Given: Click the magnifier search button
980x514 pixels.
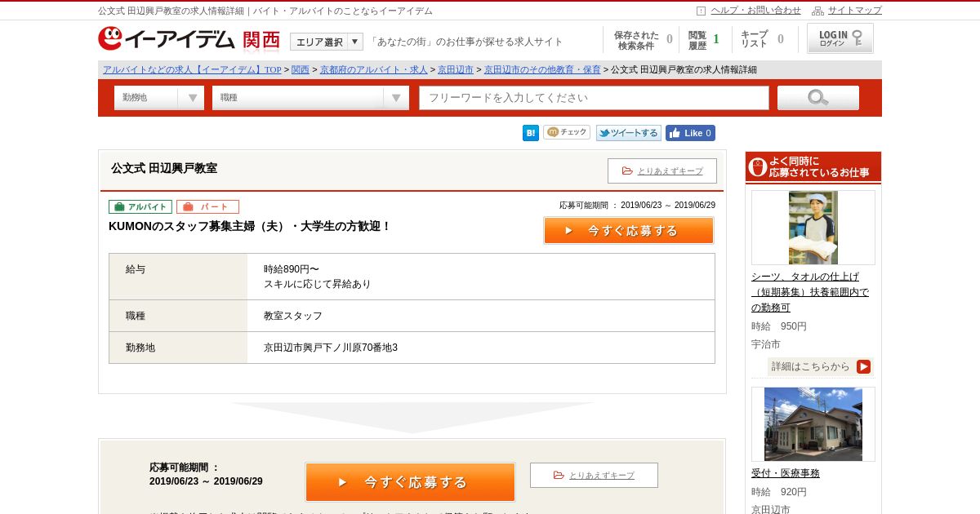Looking at the screenshot, I should (x=818, y=98).
